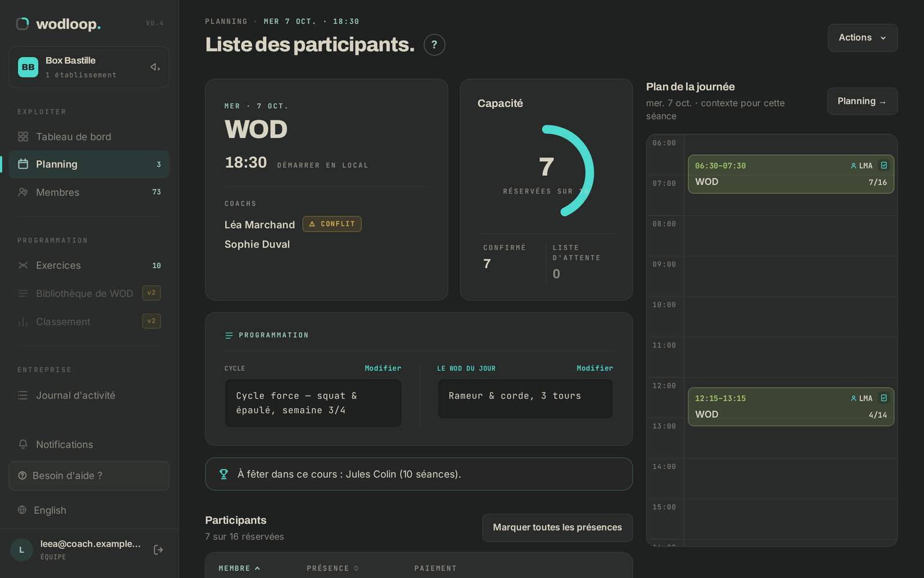
Task: Click the trophy icon in celebration banner
Action: point(223,474)
